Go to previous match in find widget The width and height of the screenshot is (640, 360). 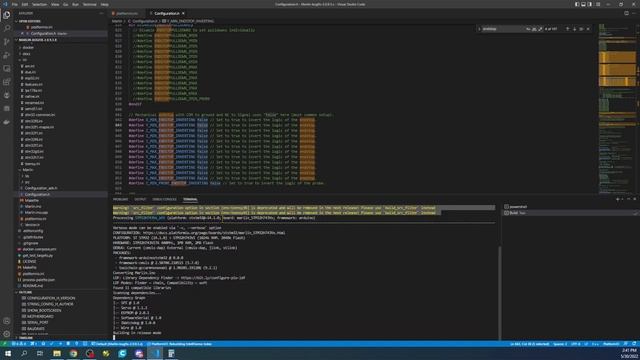pyautogui.click(x=567, y=29)
